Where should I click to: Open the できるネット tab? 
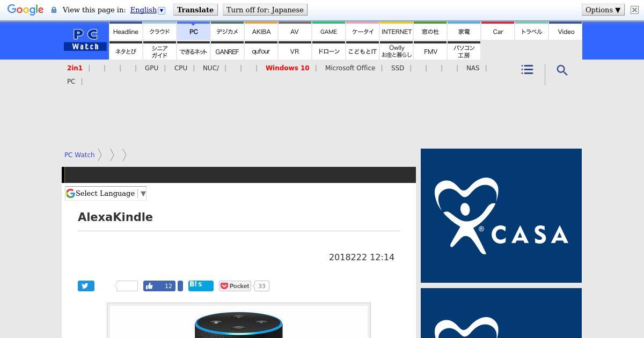[193, 51]
